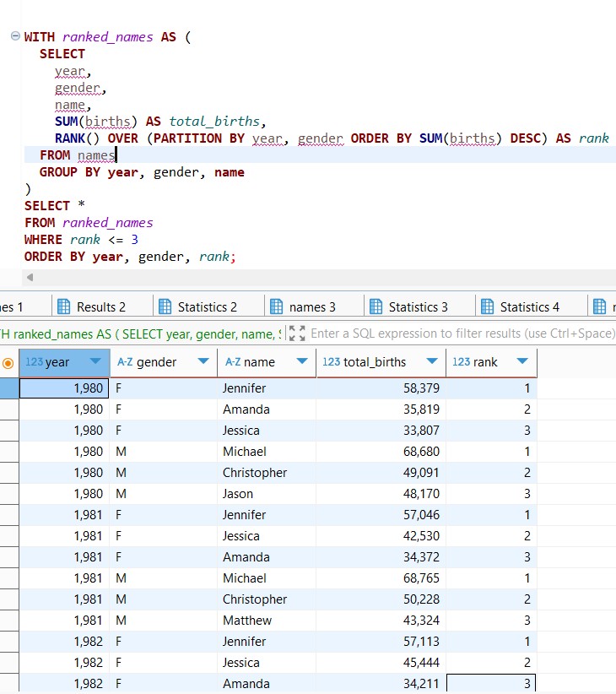Click the RANK() function in the editor
Image resolution: width=616 pixels, height=694 pixels.
coord(77,138)
